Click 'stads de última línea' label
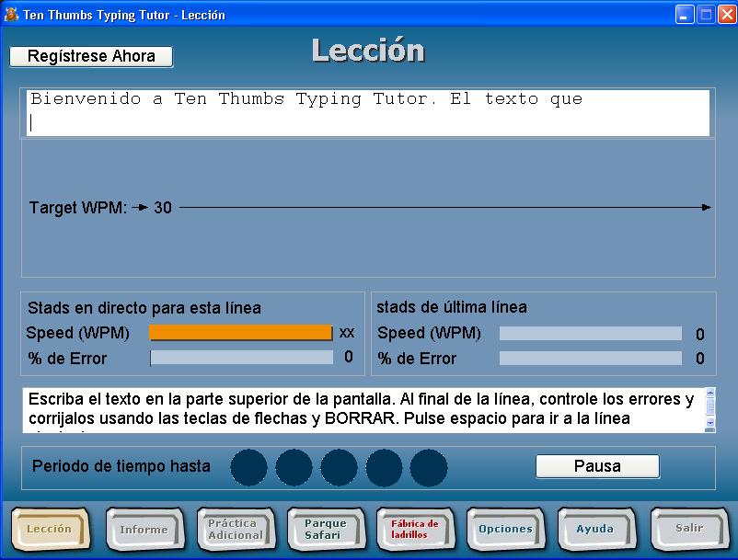Screen dimensions: 738x560 click(x=452, y=307)
